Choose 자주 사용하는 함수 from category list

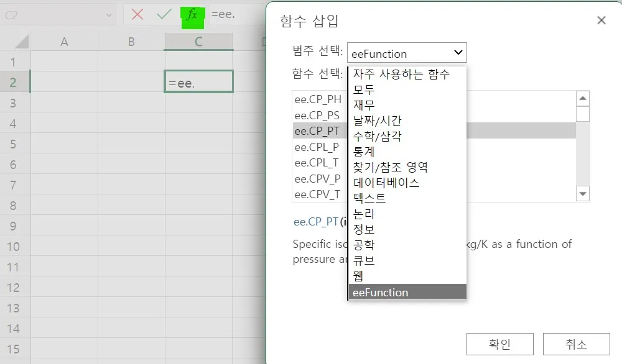[x=401, y=75]
